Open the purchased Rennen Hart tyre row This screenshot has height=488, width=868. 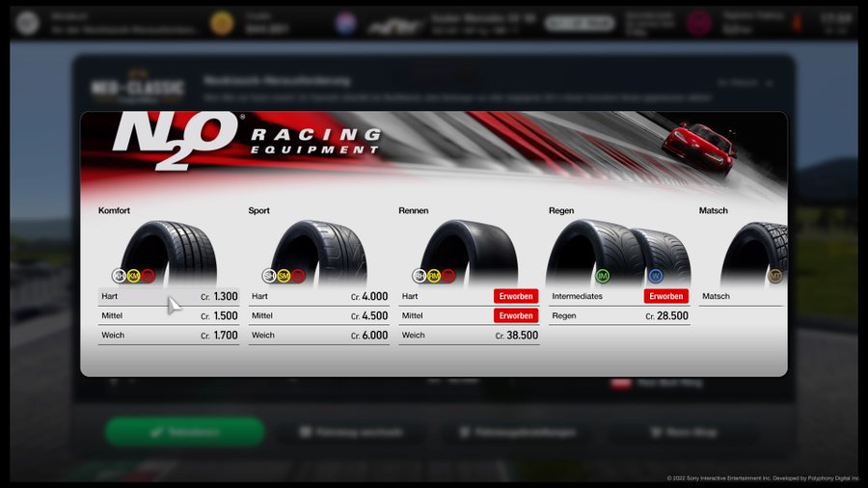click(469, 297)
